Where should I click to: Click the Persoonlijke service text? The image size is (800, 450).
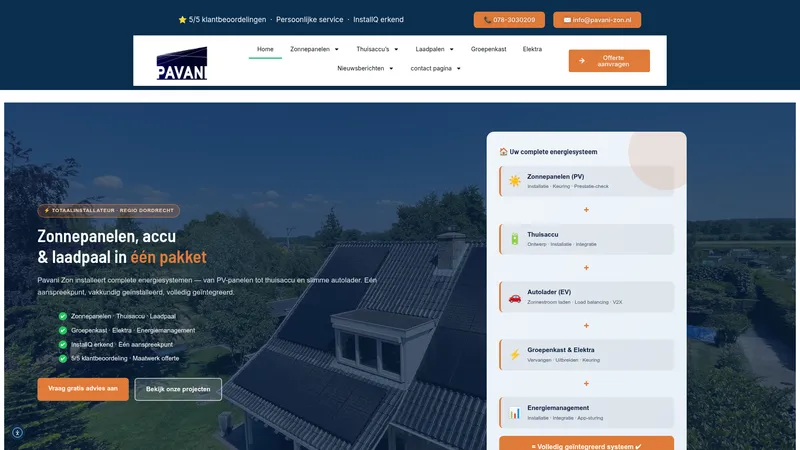point(310,19)
